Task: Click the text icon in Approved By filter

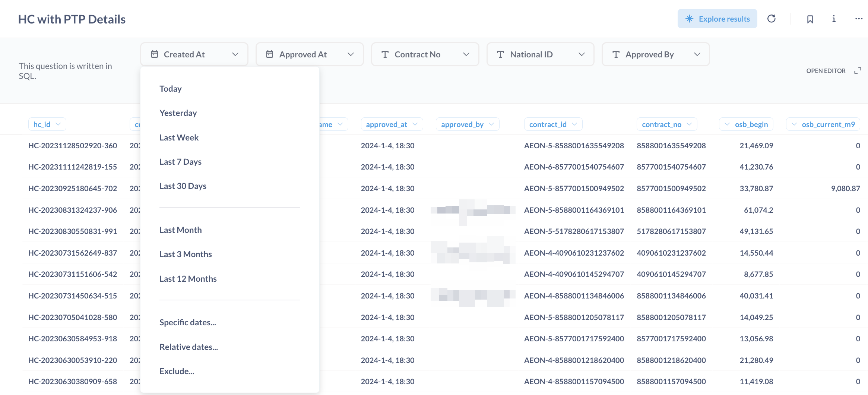Action: coord(616,54)
